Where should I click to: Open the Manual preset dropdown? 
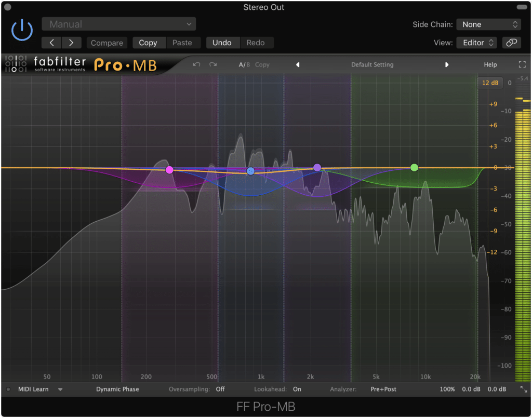pyautogui.click(x=119, y=24)
